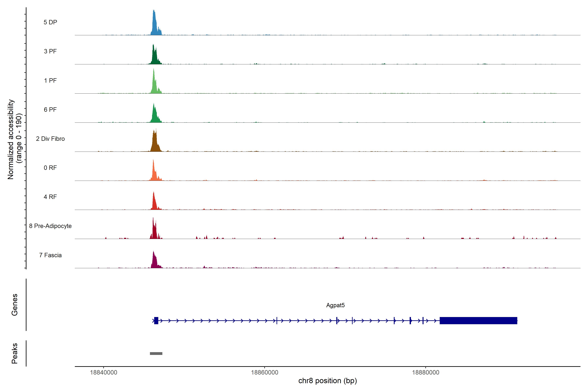
Task: Click the light green 1 PF peak
Action: pos(155,85)
